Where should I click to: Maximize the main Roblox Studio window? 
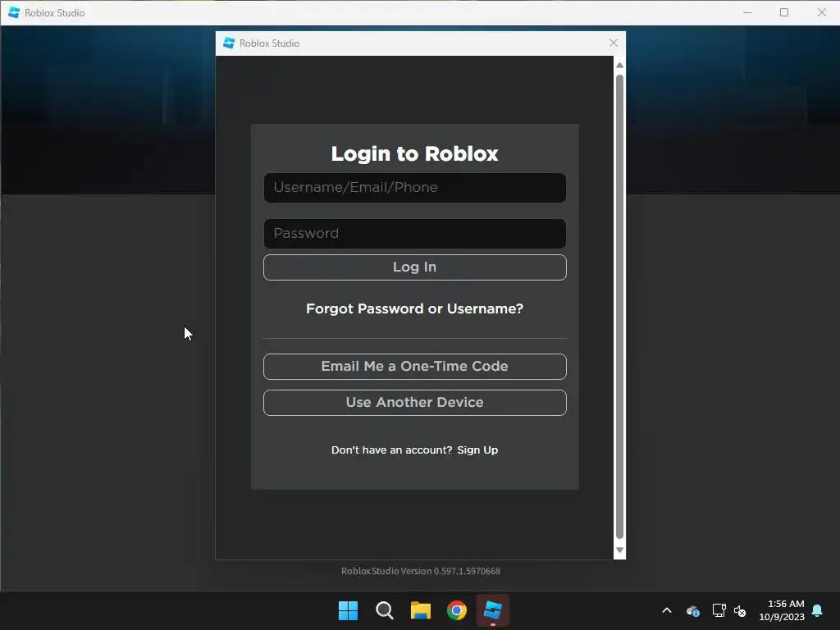784,12
